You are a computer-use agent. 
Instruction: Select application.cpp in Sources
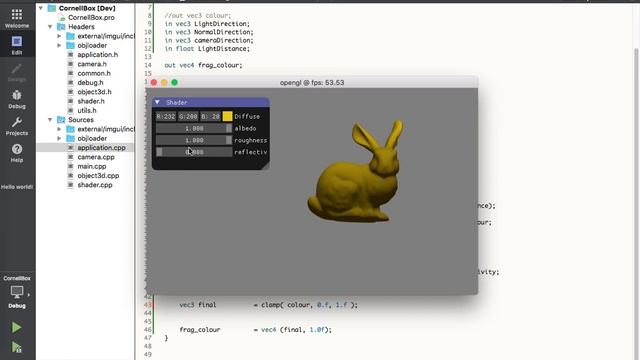click(101, 148)
